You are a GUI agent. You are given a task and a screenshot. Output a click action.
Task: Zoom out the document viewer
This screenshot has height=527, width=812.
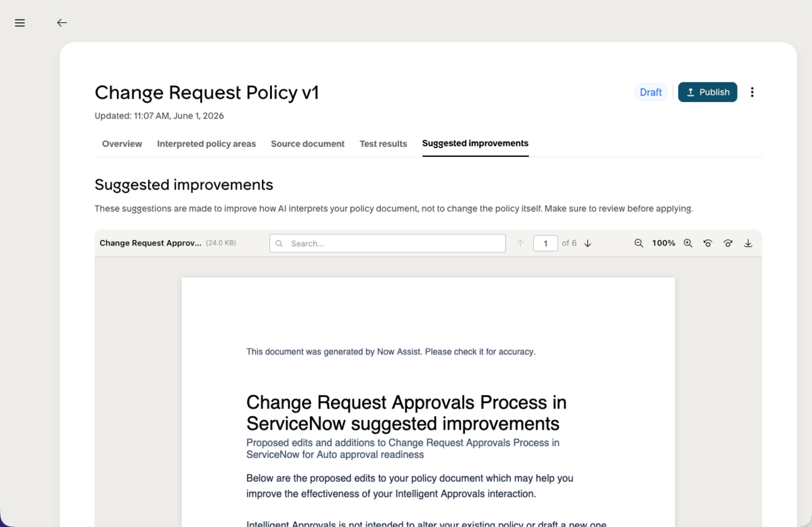pyautogui.click(x=638, y=244)
